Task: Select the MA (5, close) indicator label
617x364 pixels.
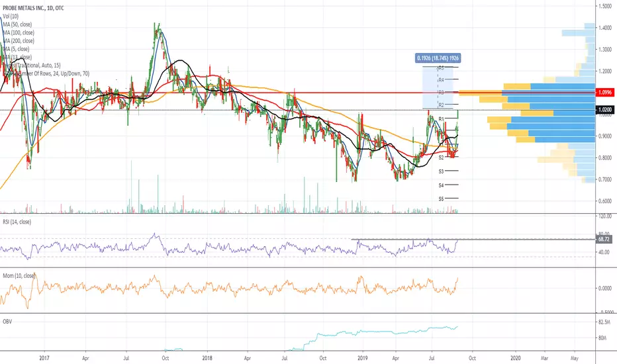Action: pos(16,49)
